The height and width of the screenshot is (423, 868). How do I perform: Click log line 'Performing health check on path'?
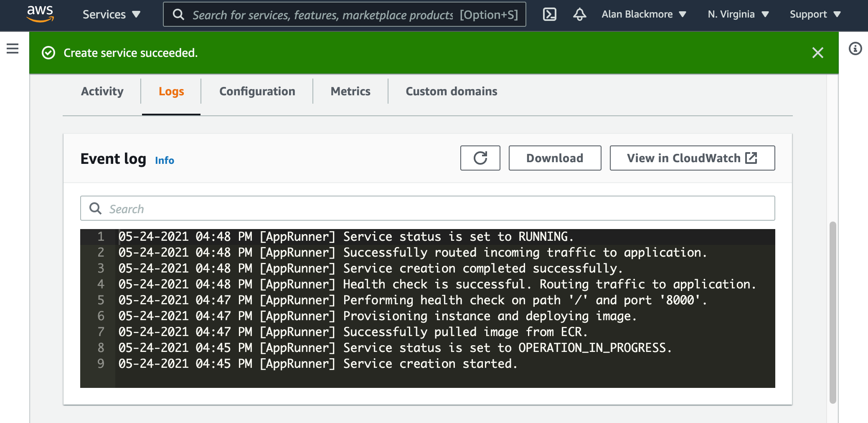413,301
